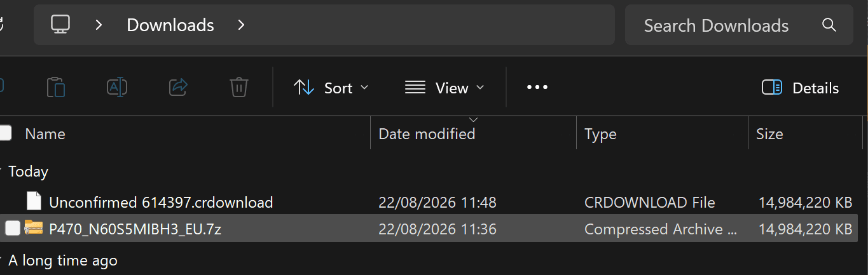Click the Delete trash can icon

[238, 87]
